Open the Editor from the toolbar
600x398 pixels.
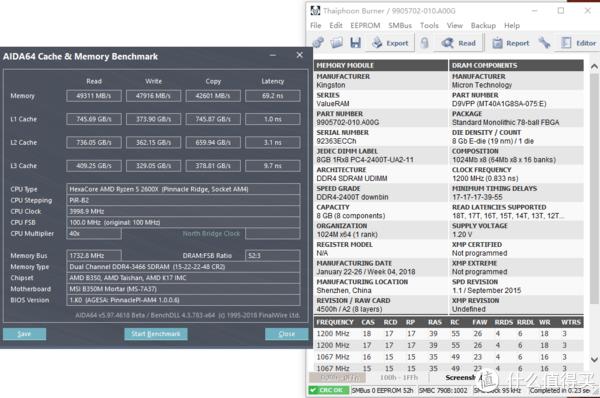(x=578, y=43)
